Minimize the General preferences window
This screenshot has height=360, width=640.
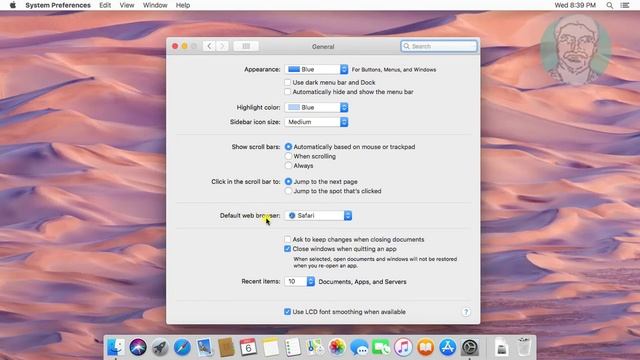click(x=184, y=46)
